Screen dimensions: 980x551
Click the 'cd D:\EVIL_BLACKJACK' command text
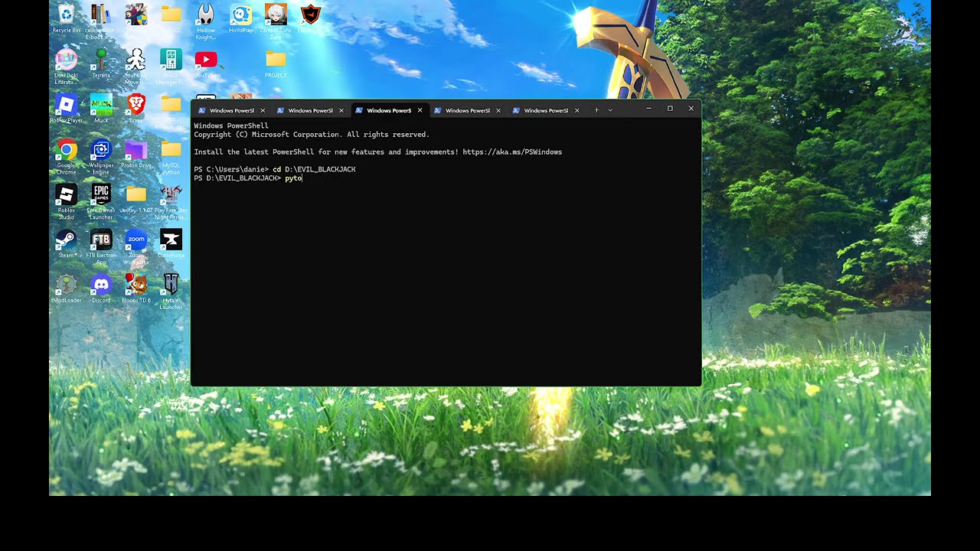point(314,169)
